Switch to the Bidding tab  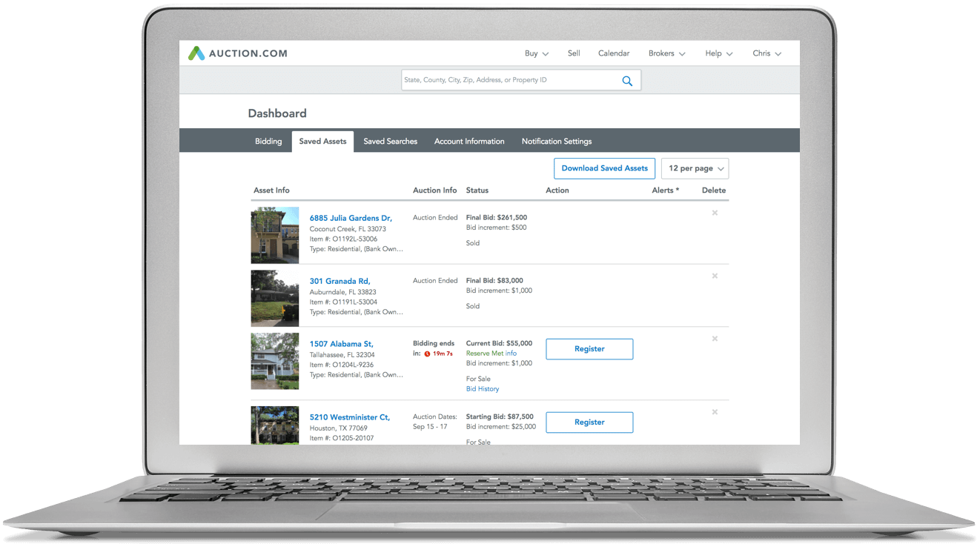(x=268, y=142)
